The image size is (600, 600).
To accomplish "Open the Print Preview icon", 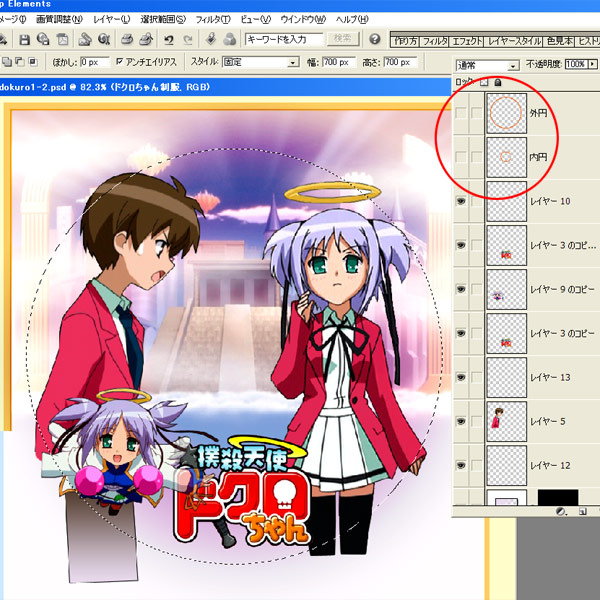I will 146,39.
